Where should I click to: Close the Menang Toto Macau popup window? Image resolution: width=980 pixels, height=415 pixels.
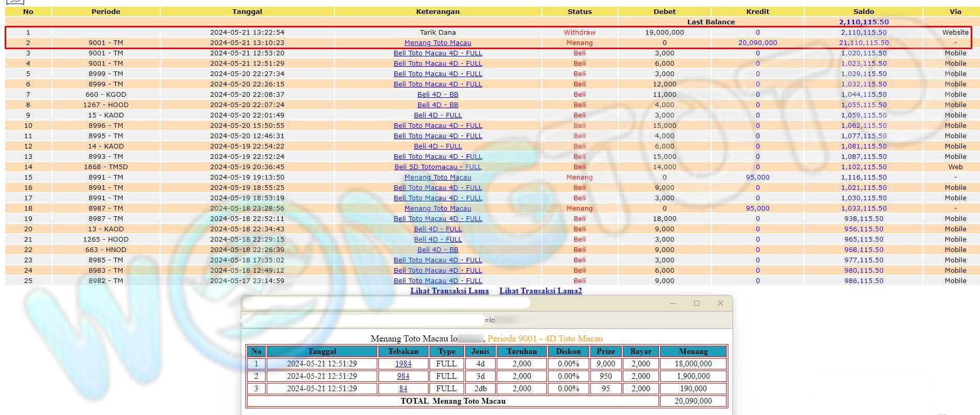[x=720, y=303]
